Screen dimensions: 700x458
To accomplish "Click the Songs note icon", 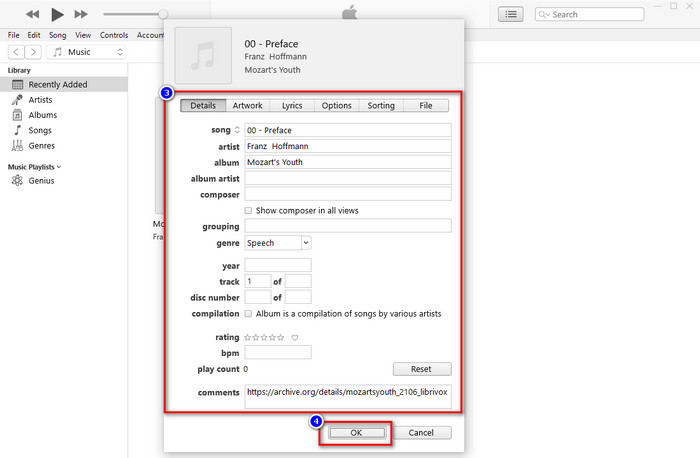I will [x=17, y=130].
